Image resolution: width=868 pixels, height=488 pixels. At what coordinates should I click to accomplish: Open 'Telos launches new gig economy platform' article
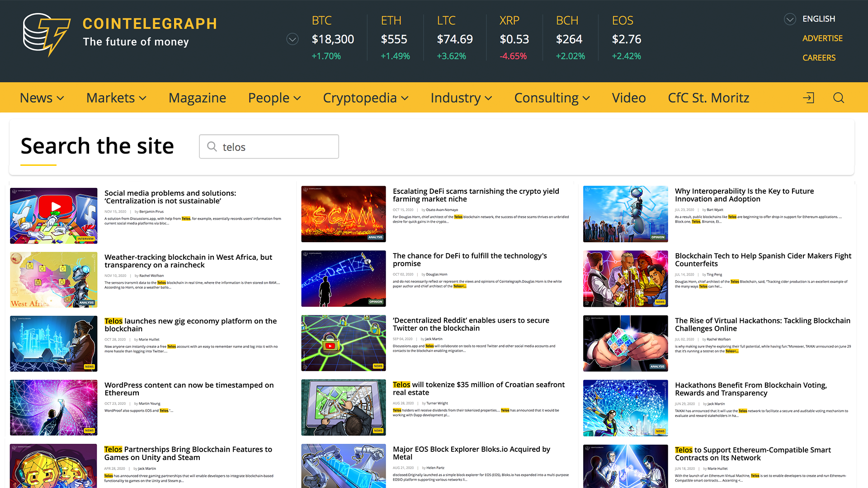[x=190, y=325]
